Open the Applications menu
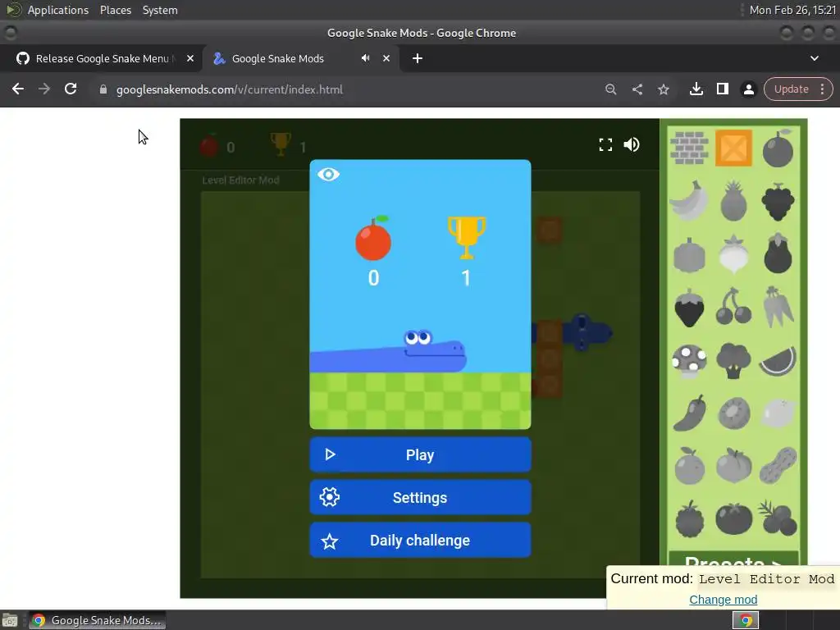The image size is (840, 630). coord(58,10)
